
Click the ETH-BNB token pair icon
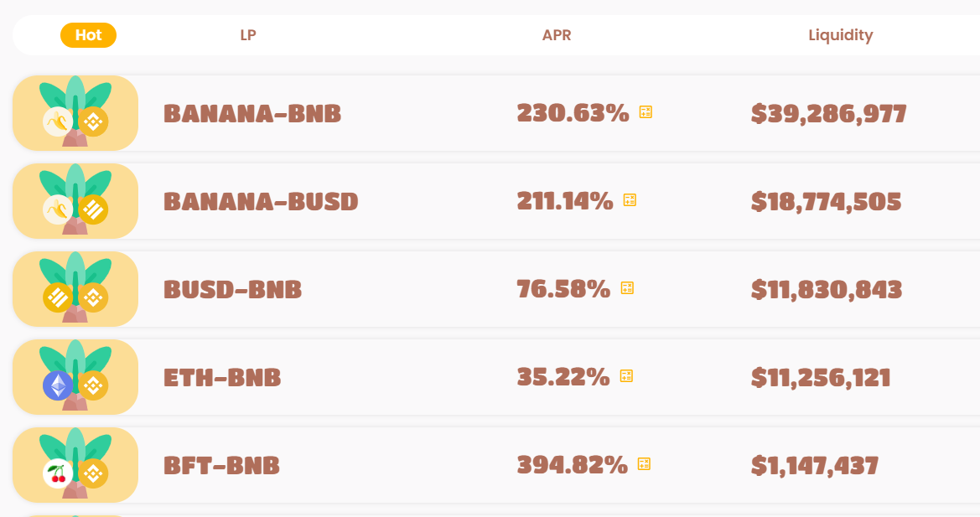(x=75, y=377)
